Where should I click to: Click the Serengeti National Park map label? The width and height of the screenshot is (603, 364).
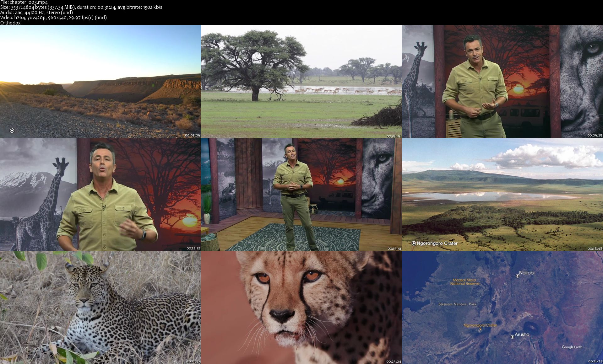tap(457, 304)
